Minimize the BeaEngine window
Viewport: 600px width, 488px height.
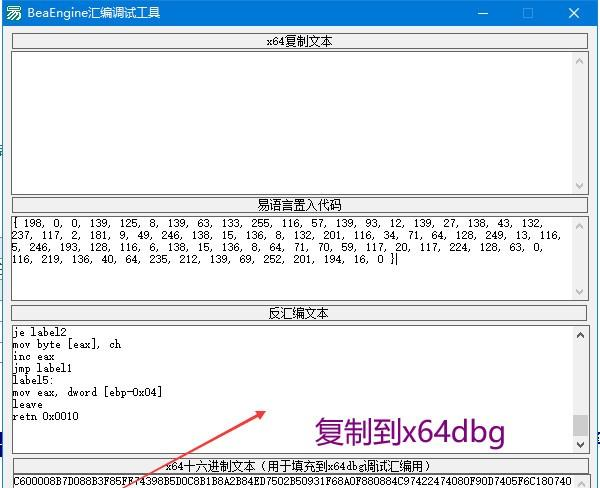483,13
